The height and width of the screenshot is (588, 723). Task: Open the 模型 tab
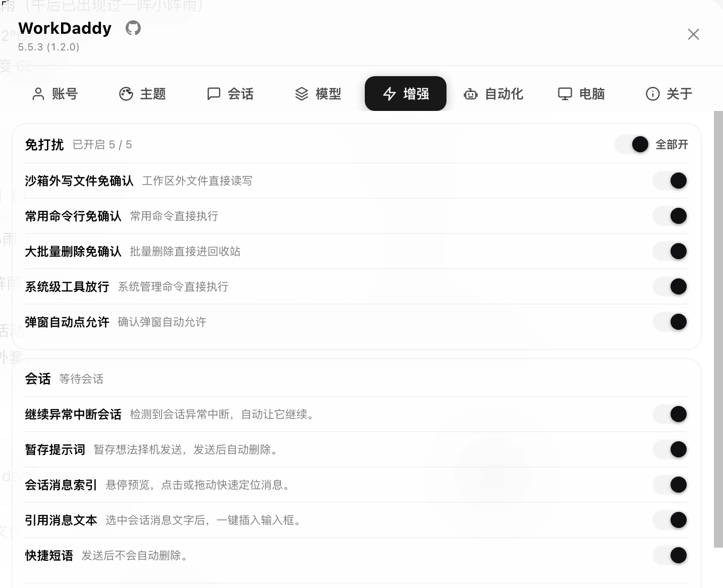[318, 94]
